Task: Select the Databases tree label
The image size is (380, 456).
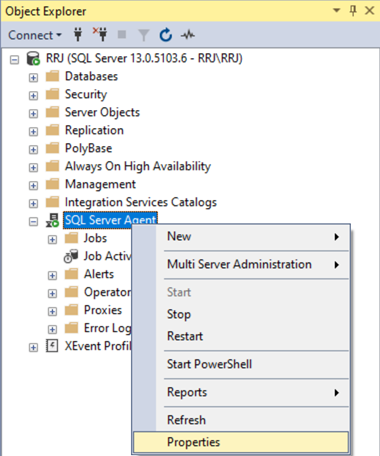Action: pos(91,76)
